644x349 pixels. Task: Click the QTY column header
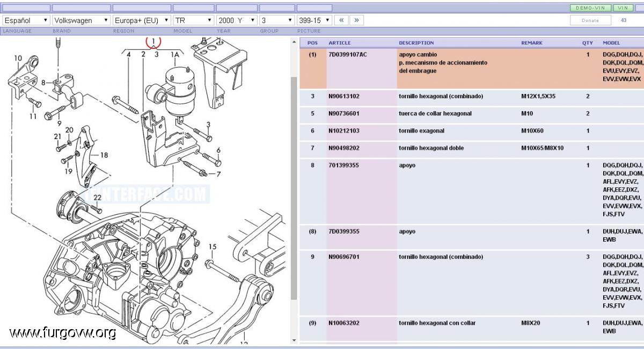click(x=588, y=43)
